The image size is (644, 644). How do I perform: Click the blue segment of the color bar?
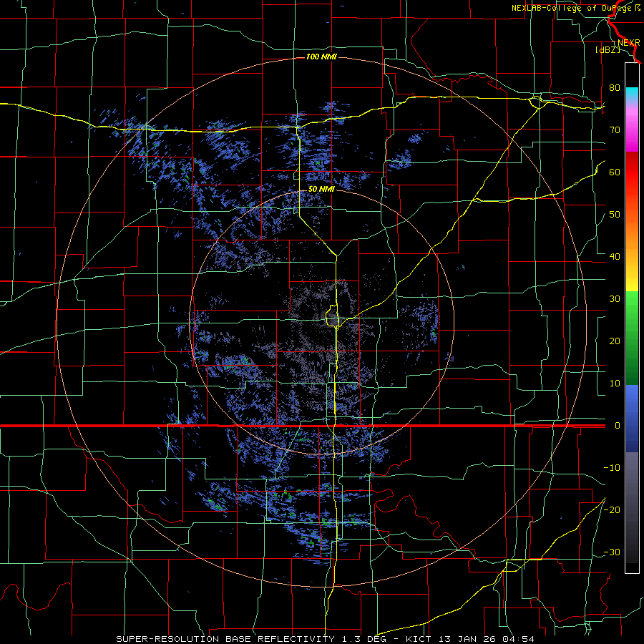pos(632,418)
